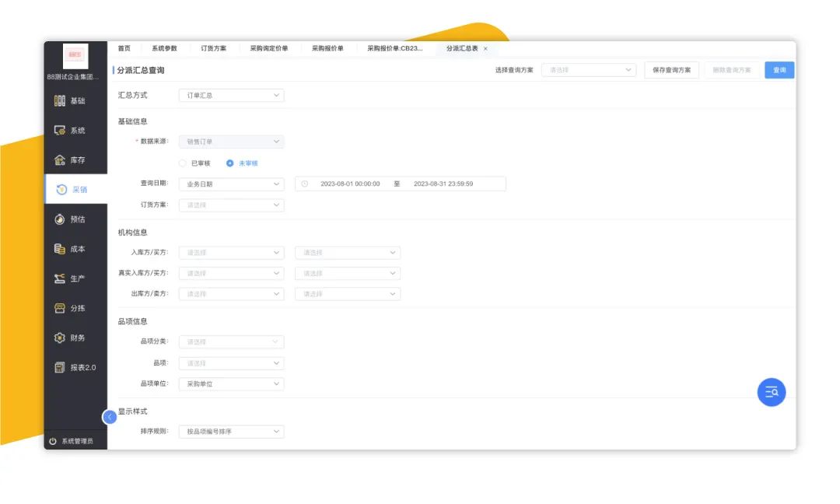Collapse the sidebar with the round arrow
Image resolution: width=840 pixels, height=504 pixels.
click(110, 417)
